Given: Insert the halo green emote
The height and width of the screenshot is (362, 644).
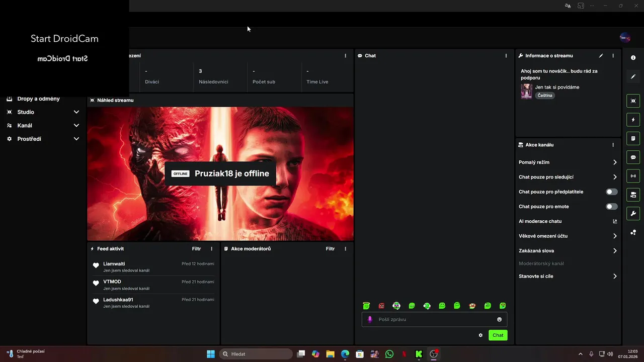Looking at the screenshot, I should pyautogui.click(x=366, y=306).
